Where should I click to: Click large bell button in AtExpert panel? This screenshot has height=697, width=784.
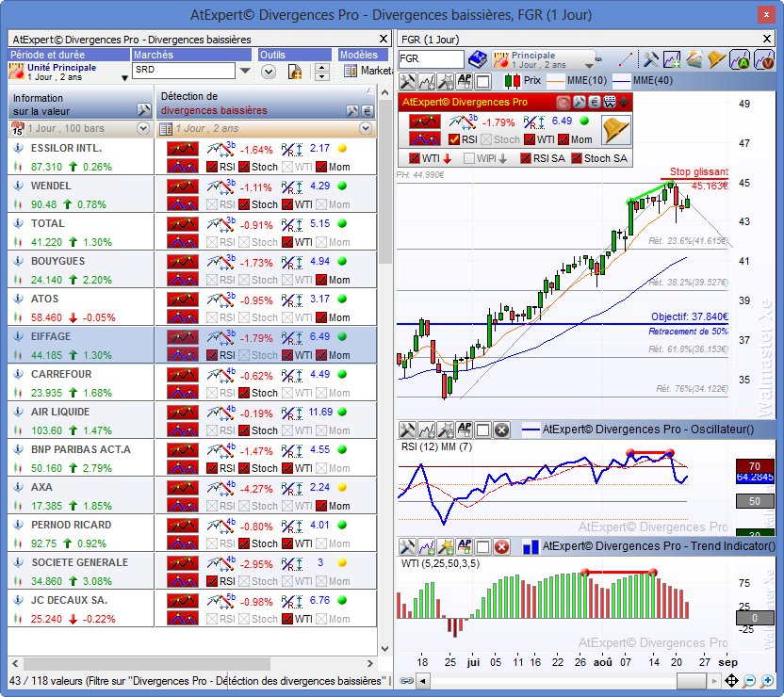616,130
